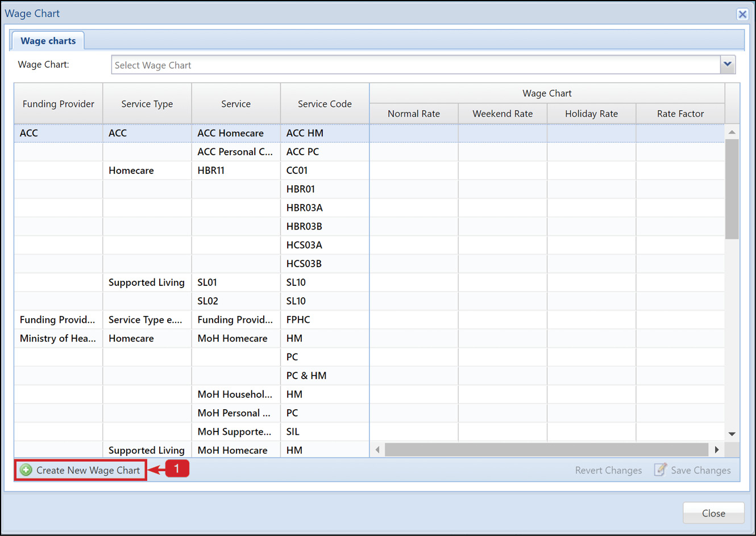Click the green plus Create New Wage Chart icon

(x=26, y=470)
